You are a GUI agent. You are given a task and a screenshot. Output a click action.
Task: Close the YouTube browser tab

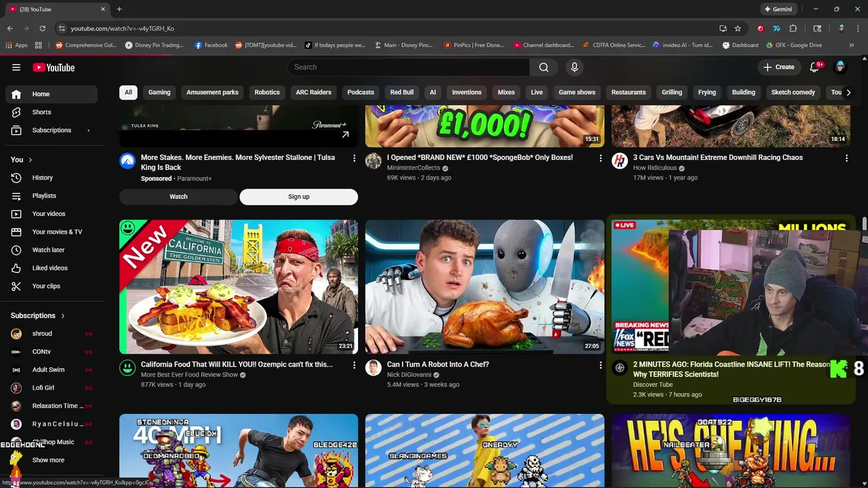(x=103, y=9)
